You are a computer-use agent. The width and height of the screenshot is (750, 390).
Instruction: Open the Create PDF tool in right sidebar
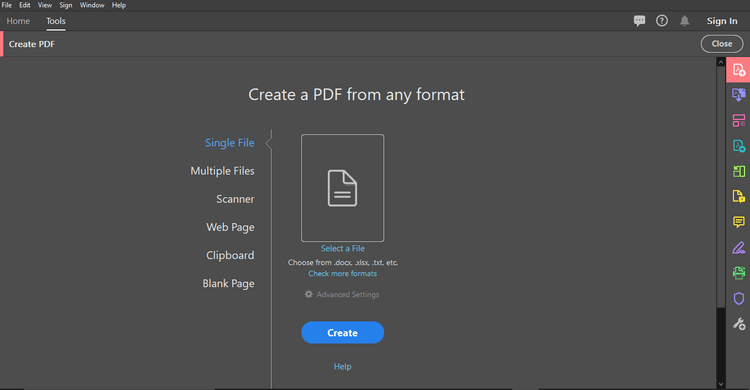coord(738,70)
